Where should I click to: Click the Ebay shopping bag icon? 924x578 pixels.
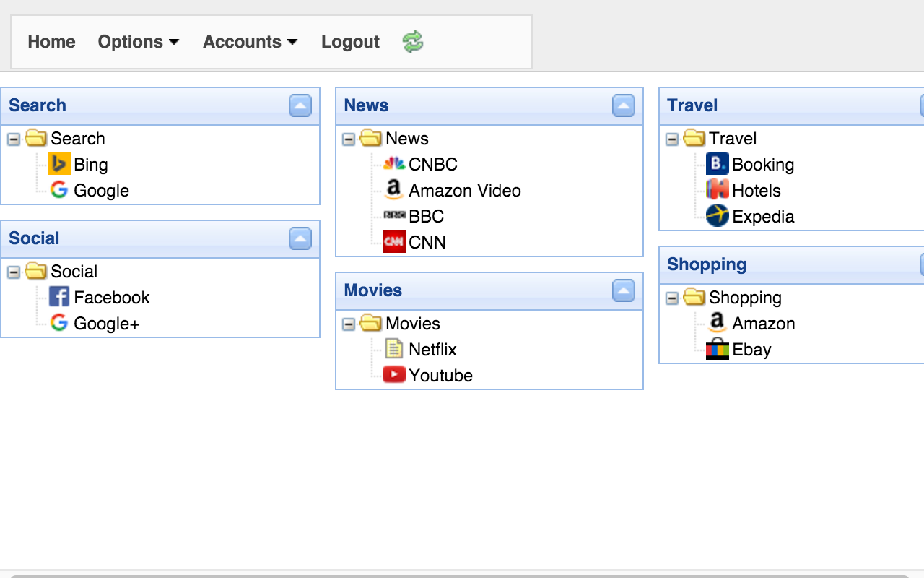717,349
